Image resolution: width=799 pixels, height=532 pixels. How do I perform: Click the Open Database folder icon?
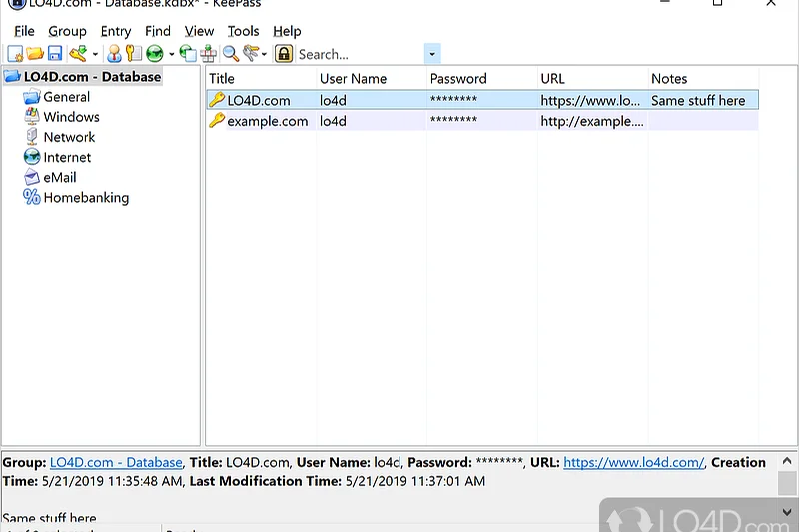(x=35, y=54)
